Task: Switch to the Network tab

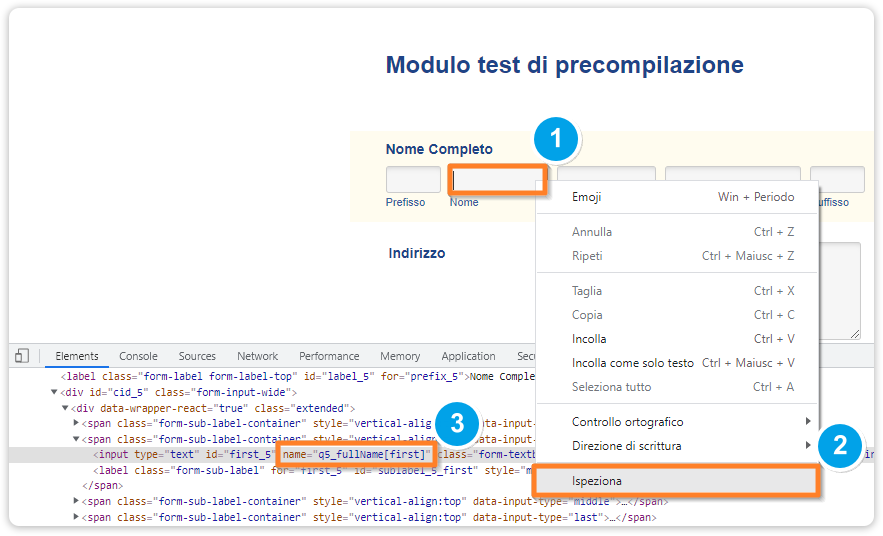Action: (x=257, y=356)
